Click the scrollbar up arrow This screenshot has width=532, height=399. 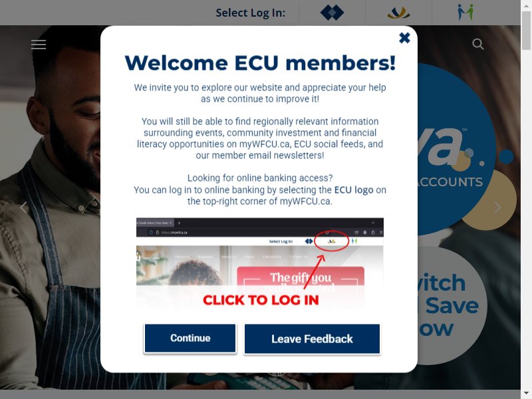[x=526, y=5]
